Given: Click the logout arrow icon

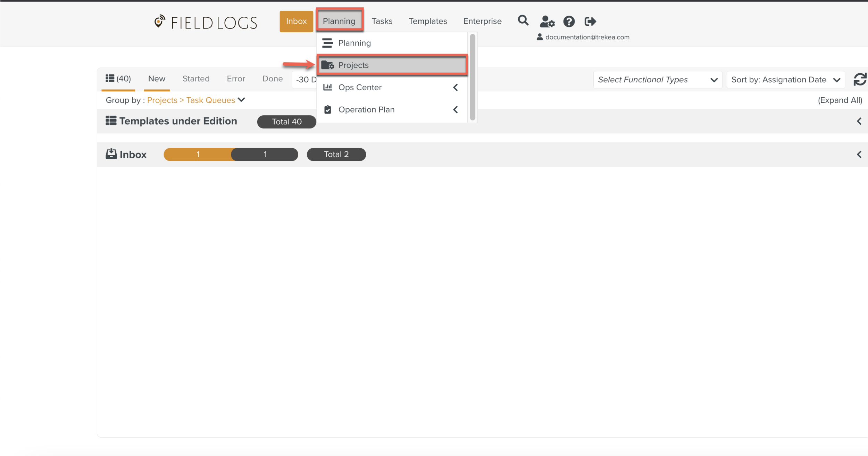Looking at the screenshot, I should [590, 22].
